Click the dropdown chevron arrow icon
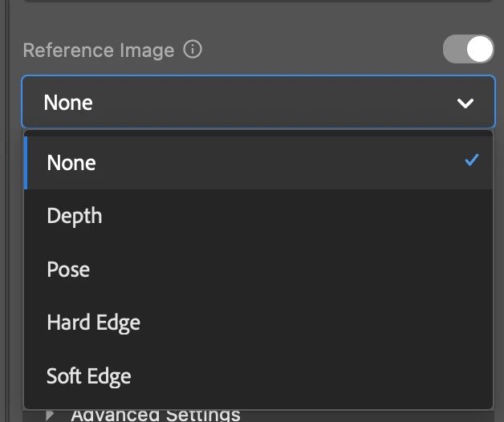The width and height of the screenshot is (504, 422). click(x=465, y=103)
